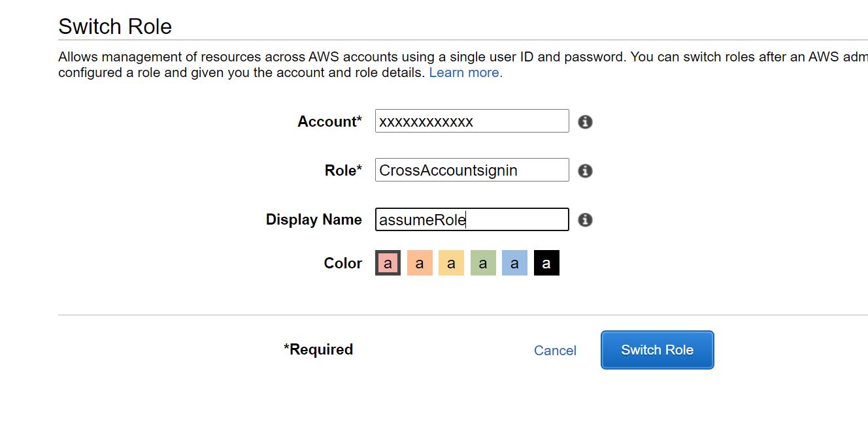Click into the Role field containing CrossAccountsignin
Screen dimensions: 868x427
pos(471,170)
